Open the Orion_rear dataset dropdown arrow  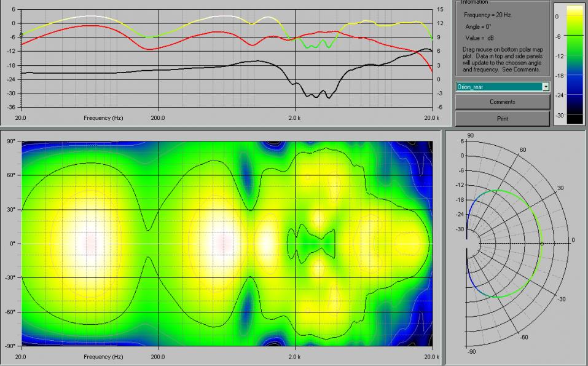pos(546,87)
